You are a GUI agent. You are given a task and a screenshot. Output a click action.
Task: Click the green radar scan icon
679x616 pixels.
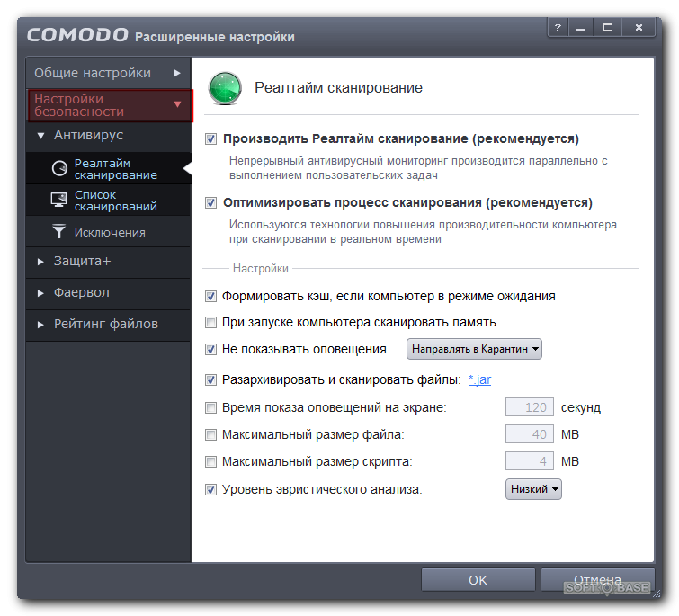(226, 88)
